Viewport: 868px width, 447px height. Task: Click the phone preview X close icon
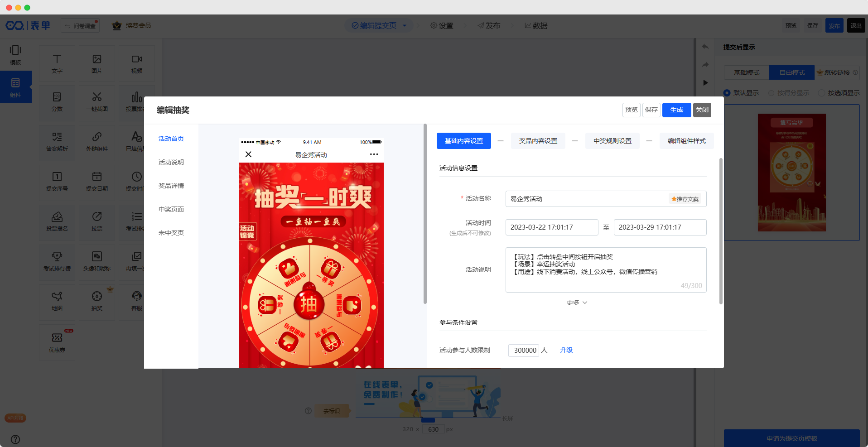(x=248, y=154)
